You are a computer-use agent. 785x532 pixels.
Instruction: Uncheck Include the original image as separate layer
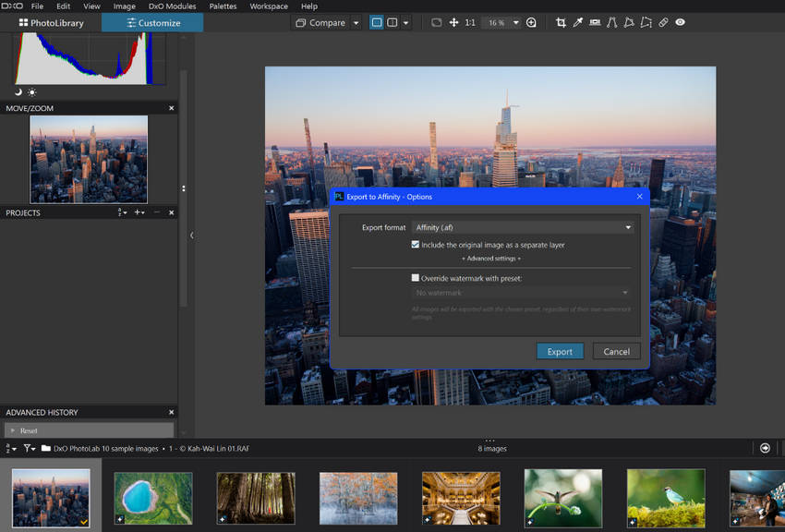(x=415, y=244)
